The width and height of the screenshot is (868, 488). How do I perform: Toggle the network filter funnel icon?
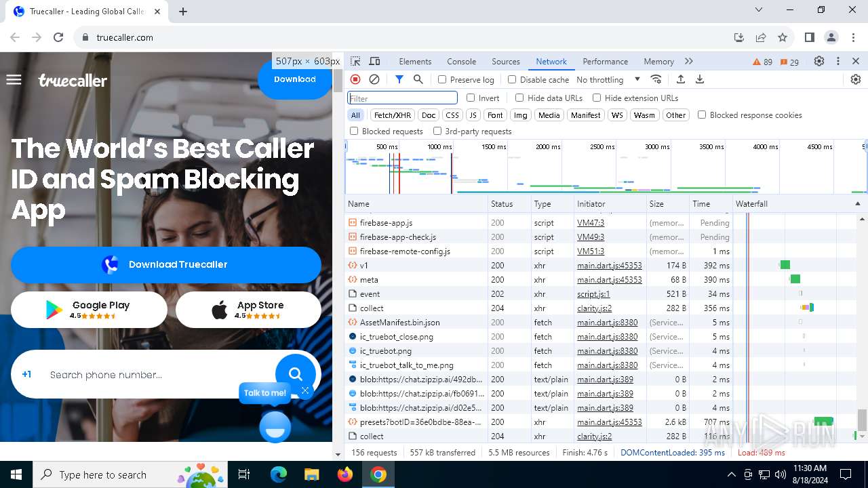click(399, 79)
